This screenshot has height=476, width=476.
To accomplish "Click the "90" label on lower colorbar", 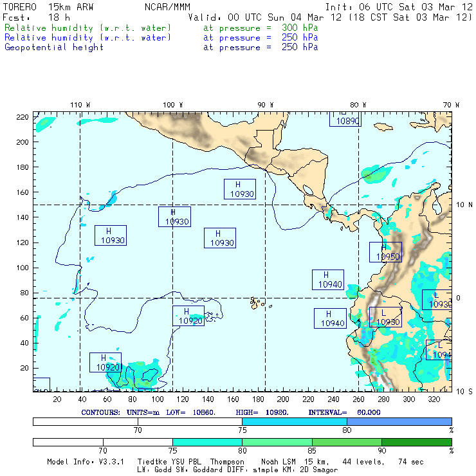I will [x=382, y=451].
